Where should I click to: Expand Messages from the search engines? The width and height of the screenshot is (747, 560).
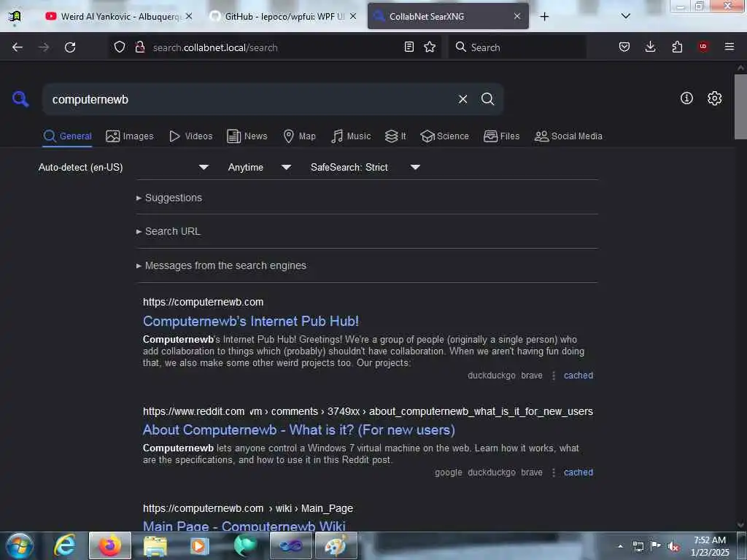coord(221,265)
